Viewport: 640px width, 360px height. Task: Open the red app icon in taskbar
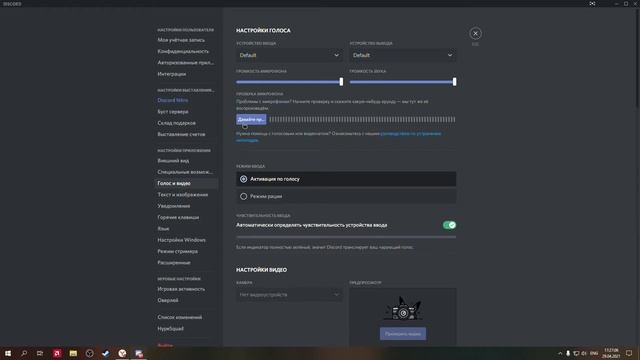coord(57,353)
